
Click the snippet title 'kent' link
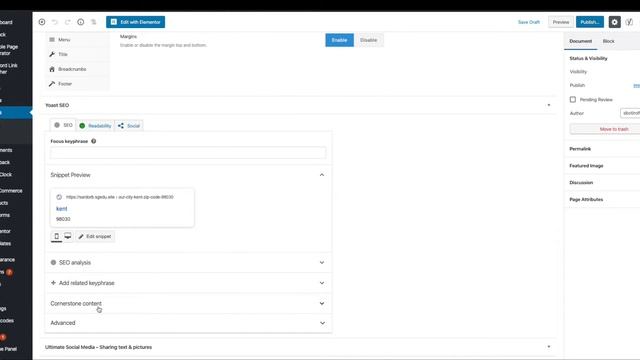(x=62, y=209)
